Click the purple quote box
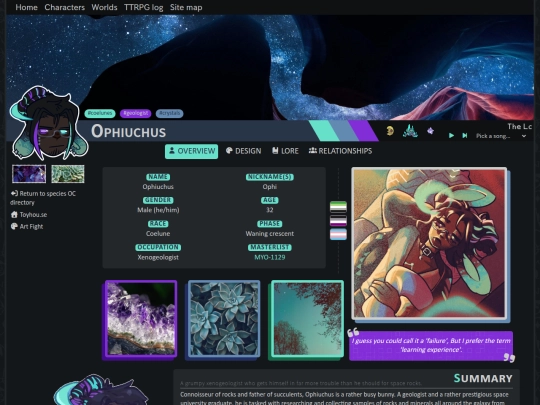 coord(431,345)
